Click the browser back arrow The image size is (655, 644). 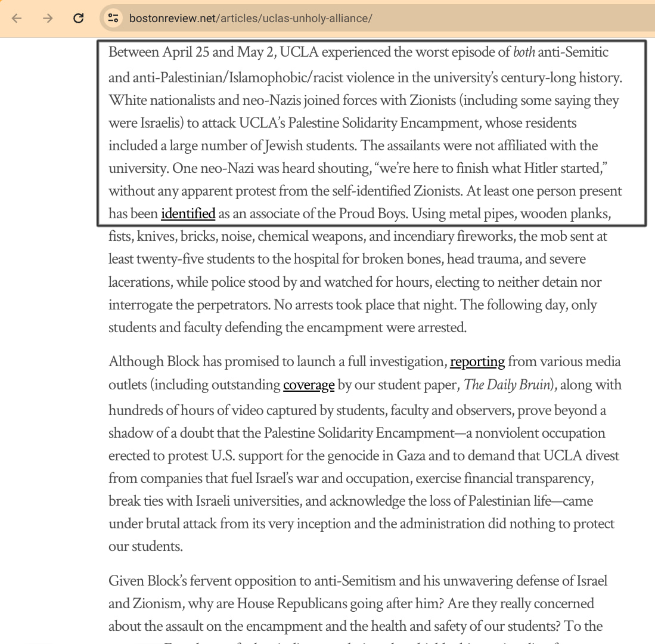click(17, 18)
